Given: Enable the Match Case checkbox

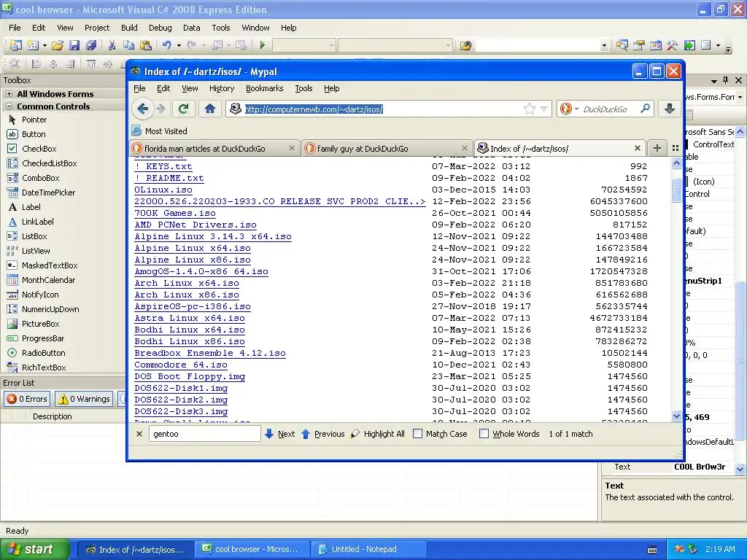Looking at the screenshot, I should [x=417, y=434].
